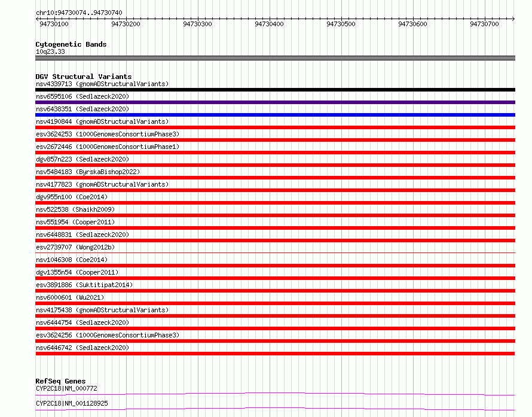Click ruler position 94730100

click(54, 24)
